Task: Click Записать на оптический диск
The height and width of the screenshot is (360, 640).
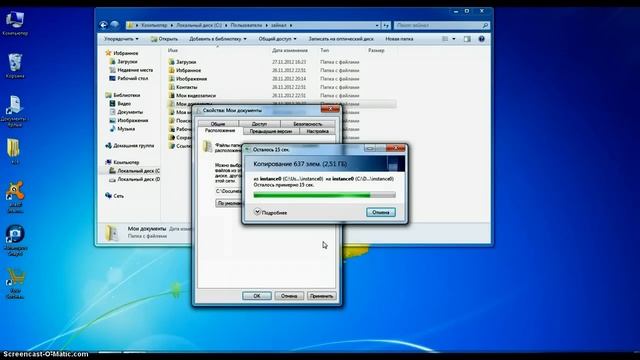Action: click(341, 39)
